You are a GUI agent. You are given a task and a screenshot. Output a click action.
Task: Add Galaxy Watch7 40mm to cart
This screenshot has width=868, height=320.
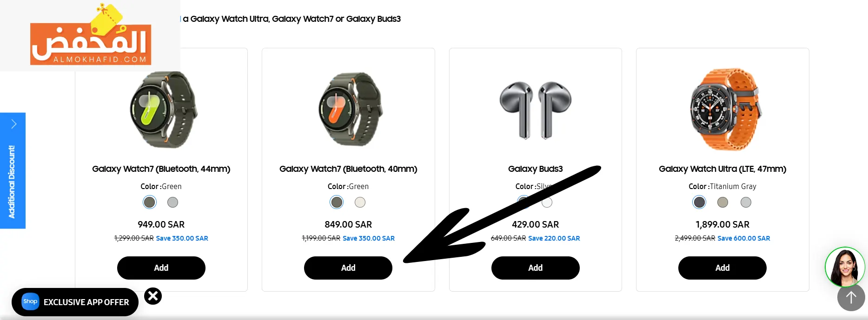(x=348, y=268)
